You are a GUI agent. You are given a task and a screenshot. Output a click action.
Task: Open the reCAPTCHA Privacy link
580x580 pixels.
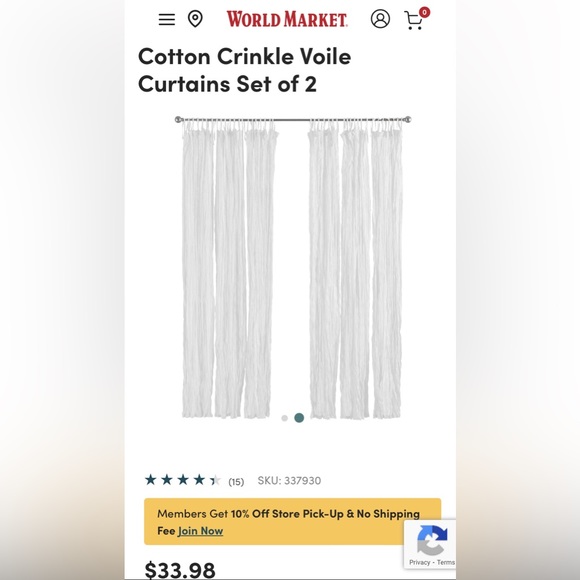(x=419, y=562)
